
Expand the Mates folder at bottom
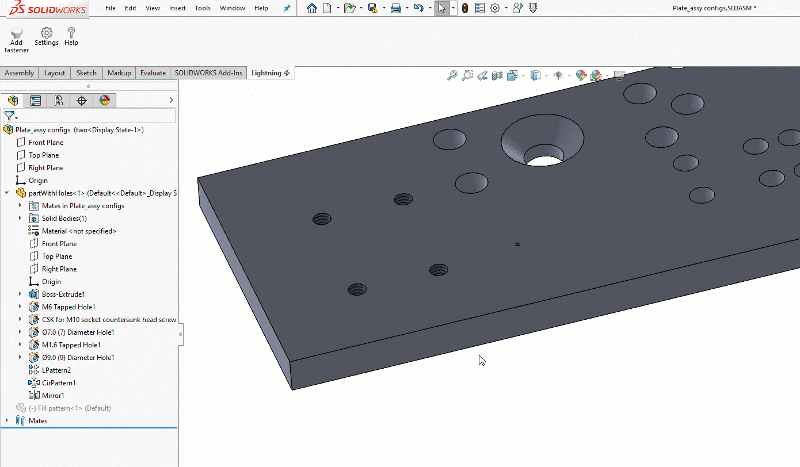coord(8,421)
